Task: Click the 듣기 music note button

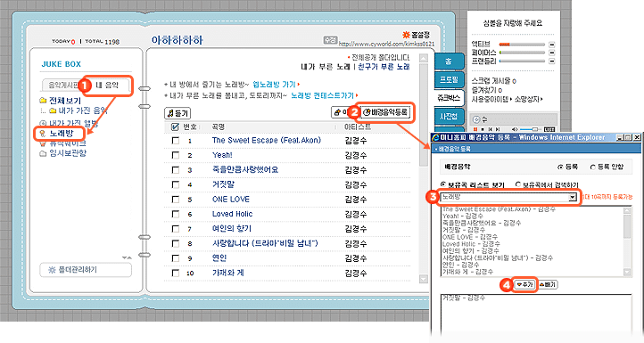Action: 178,113
